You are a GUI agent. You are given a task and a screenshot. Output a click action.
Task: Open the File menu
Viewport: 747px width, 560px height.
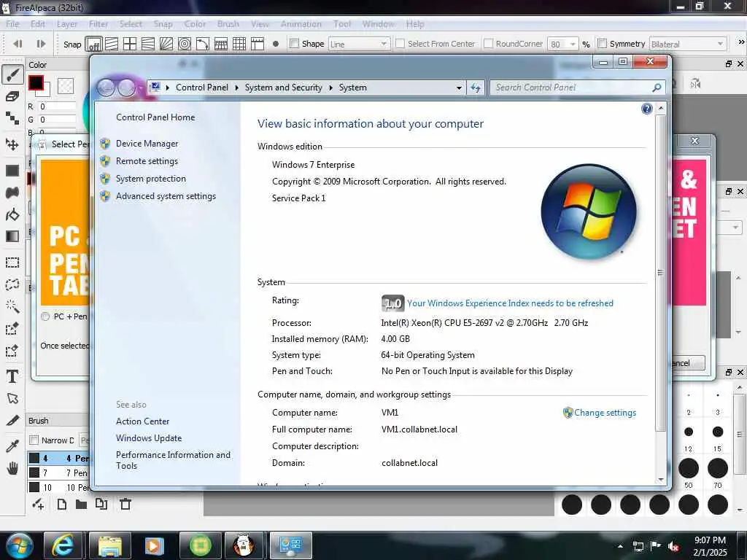coord(12,24)
